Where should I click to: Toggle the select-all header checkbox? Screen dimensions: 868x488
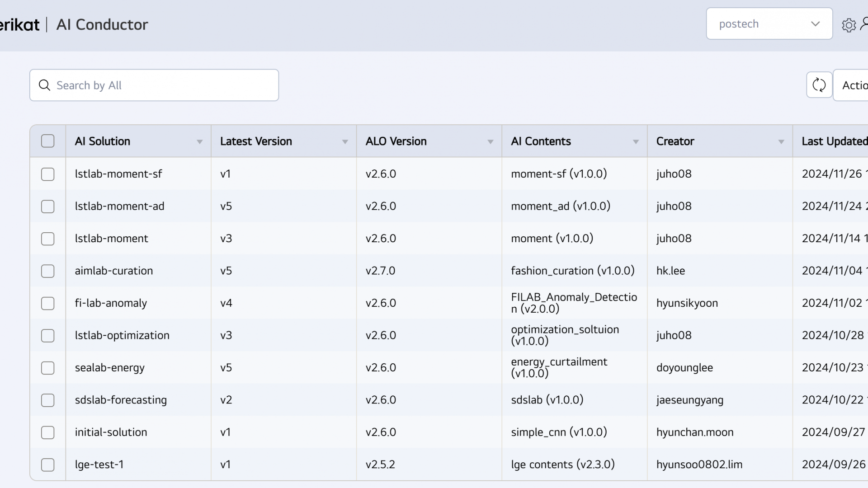click(x=47, y=141)
